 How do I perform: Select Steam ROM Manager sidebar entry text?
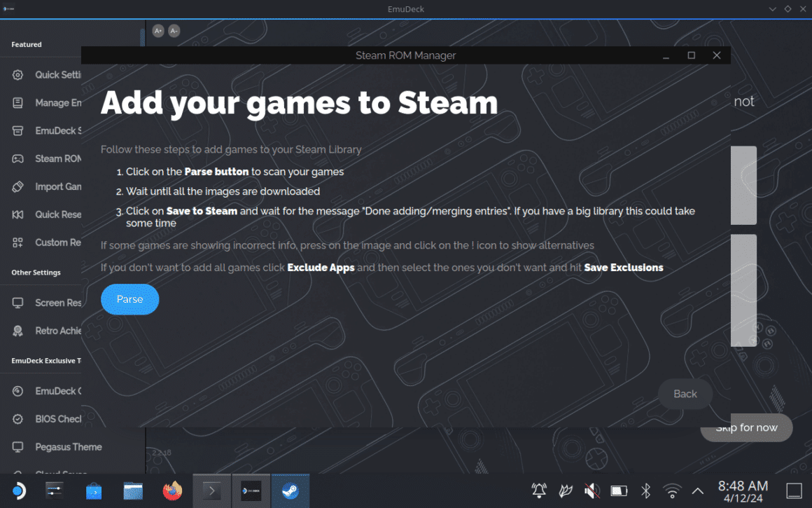pos(58,158)
